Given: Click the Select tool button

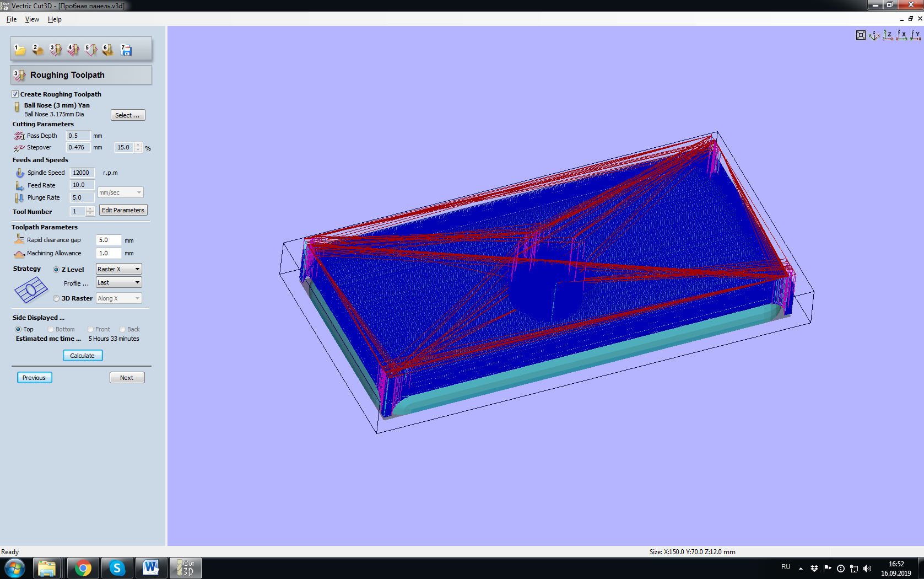Looking at the screenshot, I should 128,115.
